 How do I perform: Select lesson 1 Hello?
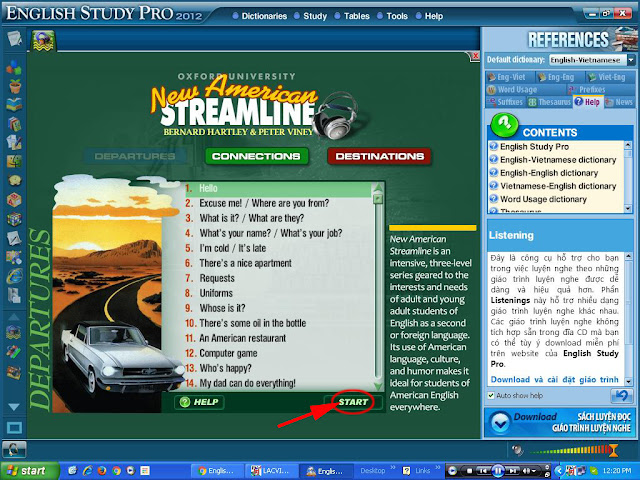(278, 189)
